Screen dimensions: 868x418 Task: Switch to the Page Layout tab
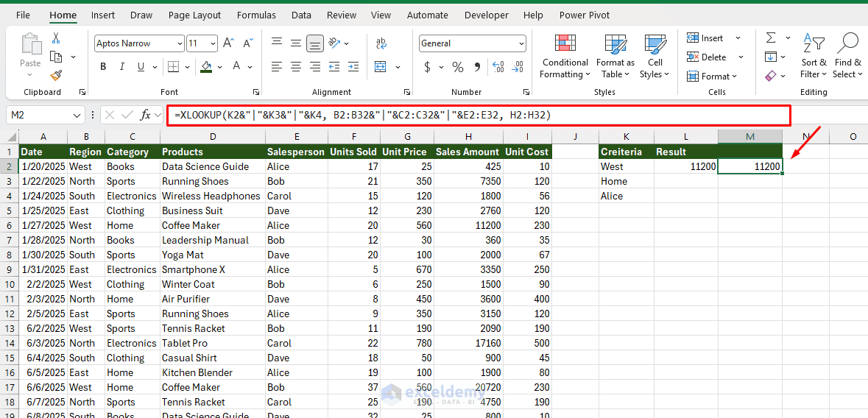point(194,15)
